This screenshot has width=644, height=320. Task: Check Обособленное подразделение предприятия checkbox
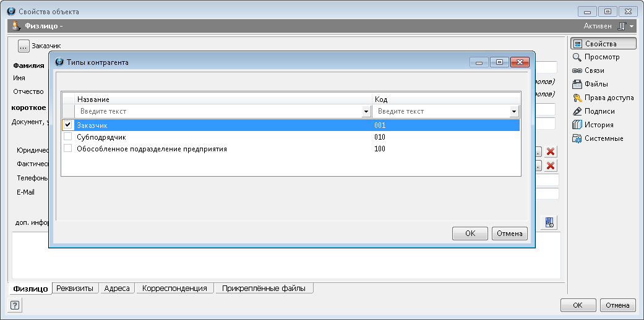coord(68,149)
